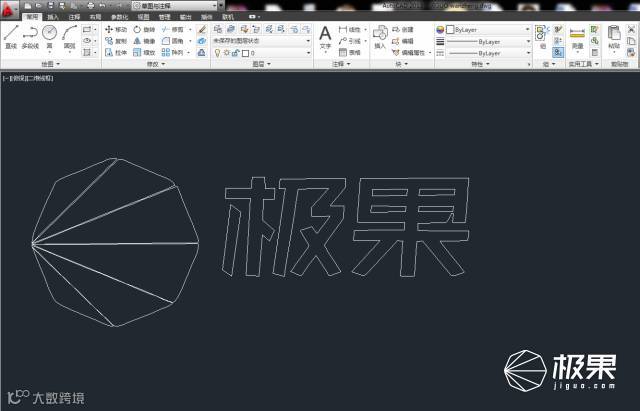The height and width of the screenshot is (411, 640).
Task: Expand the 特性 properties panel
Action: coord(480,64)
